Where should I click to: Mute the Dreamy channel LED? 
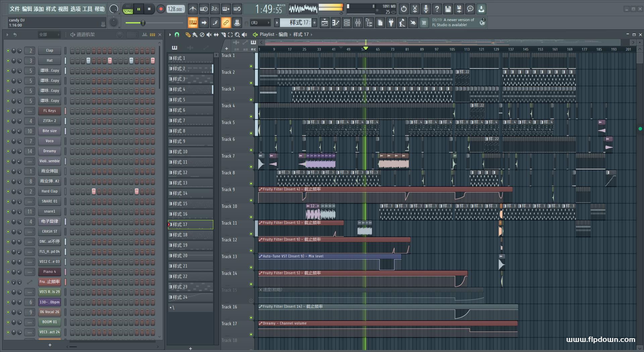(8, 151)
